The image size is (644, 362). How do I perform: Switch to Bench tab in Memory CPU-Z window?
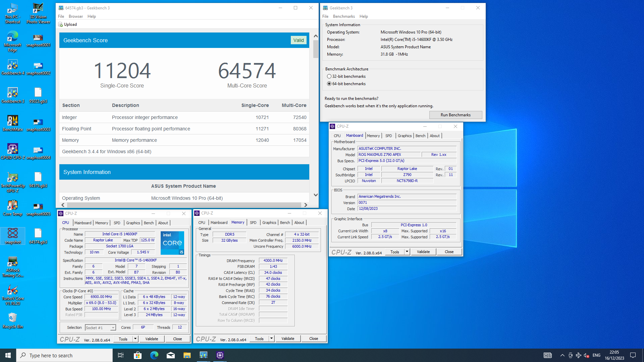tap(285, 223)
